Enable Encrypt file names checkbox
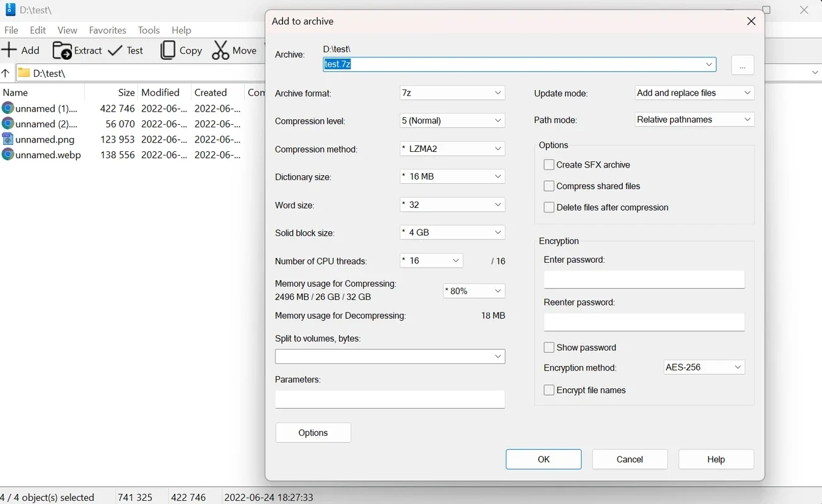822x504 pixels. pos(549,390)
